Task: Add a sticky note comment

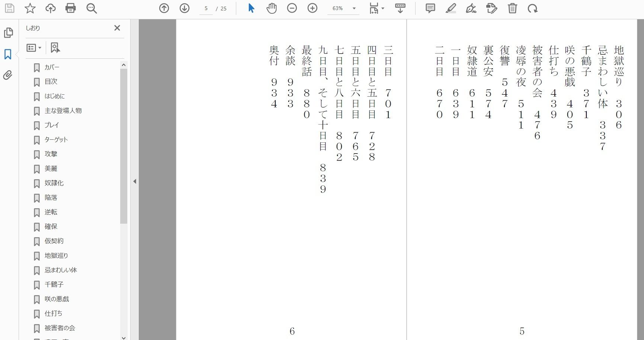Action: click(430, 8)
